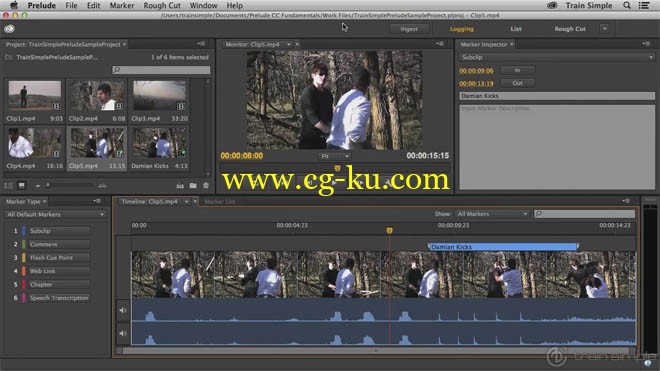Click the timeline horizontal scrollbar
Viewport: 660px width, 371px height.
point(375,350)
